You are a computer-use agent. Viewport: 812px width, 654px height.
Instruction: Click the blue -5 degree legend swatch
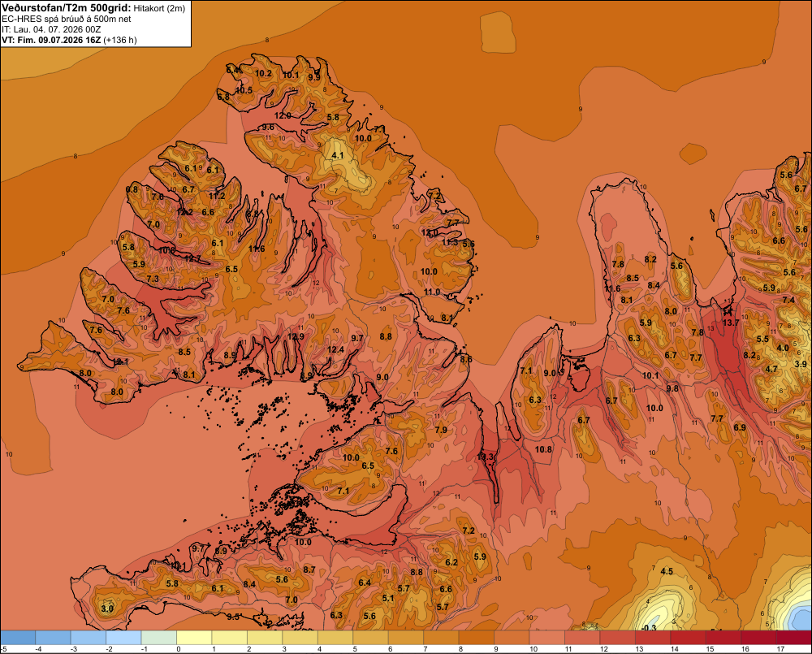coord(18,637)
